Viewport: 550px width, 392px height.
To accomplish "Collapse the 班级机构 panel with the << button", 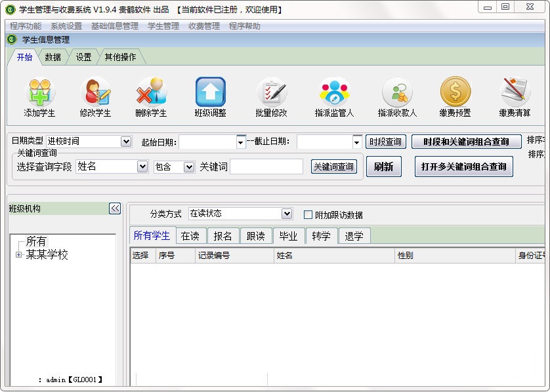I will [x=115, y=208].
